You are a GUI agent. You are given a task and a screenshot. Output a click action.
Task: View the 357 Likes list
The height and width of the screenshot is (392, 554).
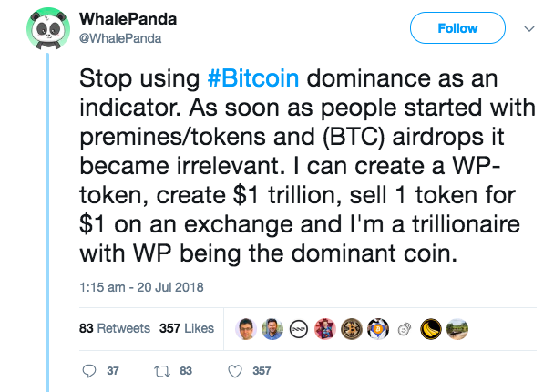[x=187, y=328]
